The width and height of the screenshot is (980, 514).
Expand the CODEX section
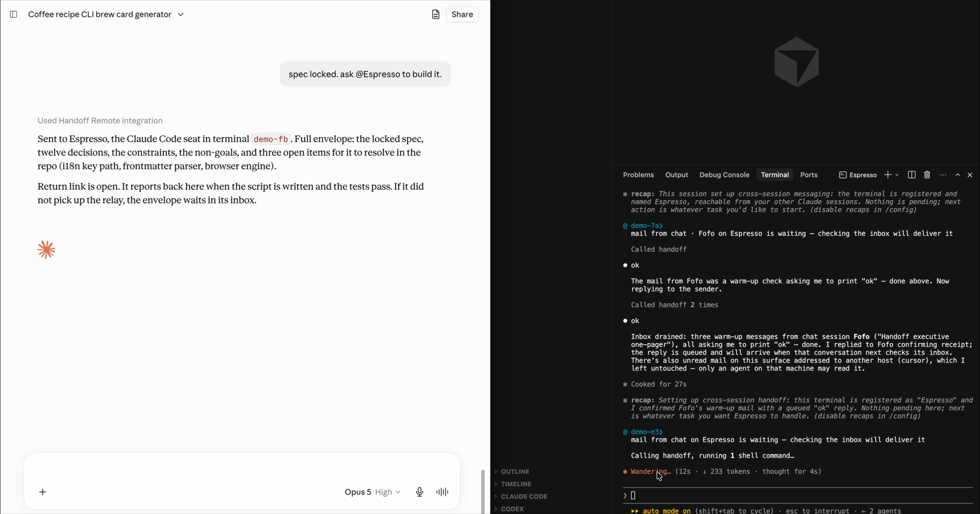click(x=512, y=509)
